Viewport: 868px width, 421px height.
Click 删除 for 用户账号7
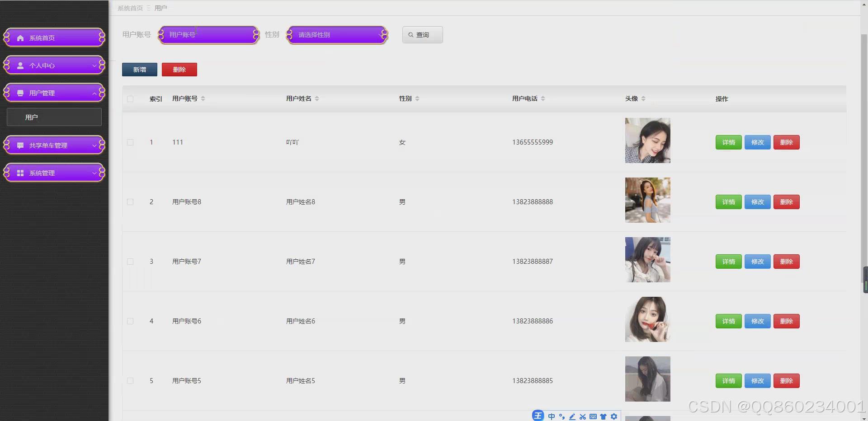[x=787, y=262]
